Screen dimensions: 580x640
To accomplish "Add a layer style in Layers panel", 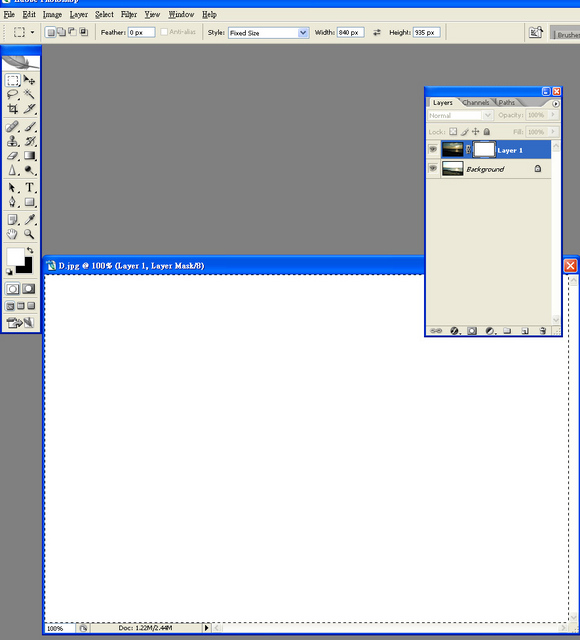I will tap(455, 331).
